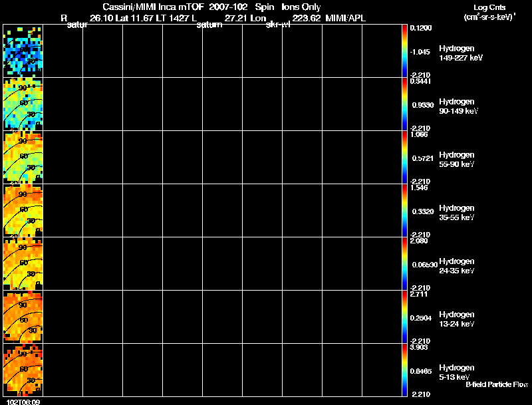532x405 pixels.
Task: Click the 'Hydrogen 13-24 keV' label
Action: click(x=457, y=319)
